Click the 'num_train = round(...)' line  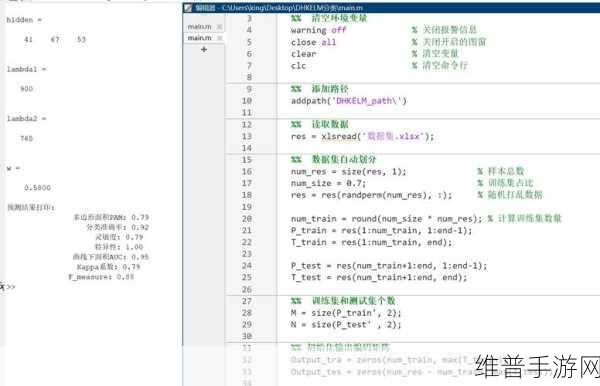(386, 219)
